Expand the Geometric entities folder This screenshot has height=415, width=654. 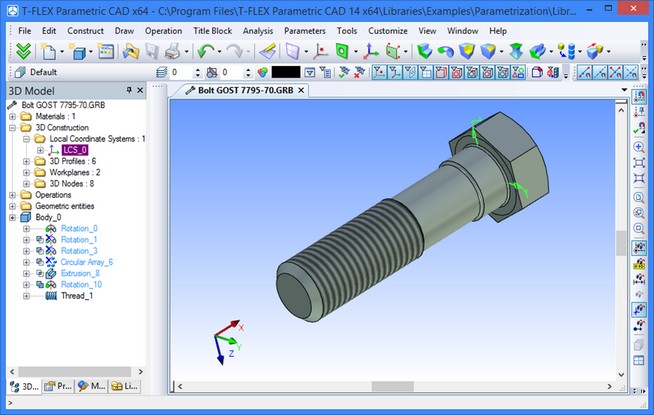coord(13,206)
